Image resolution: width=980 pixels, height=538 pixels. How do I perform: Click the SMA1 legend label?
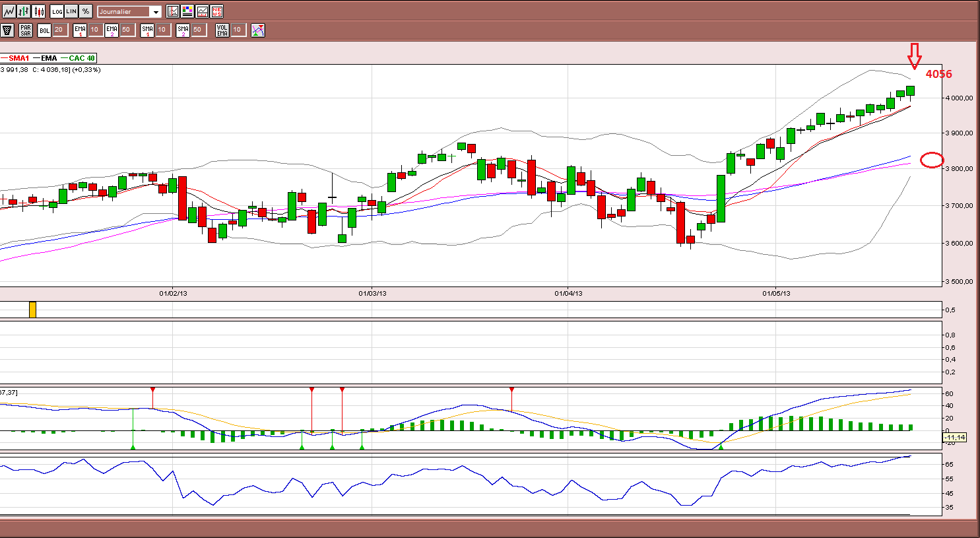19,58
